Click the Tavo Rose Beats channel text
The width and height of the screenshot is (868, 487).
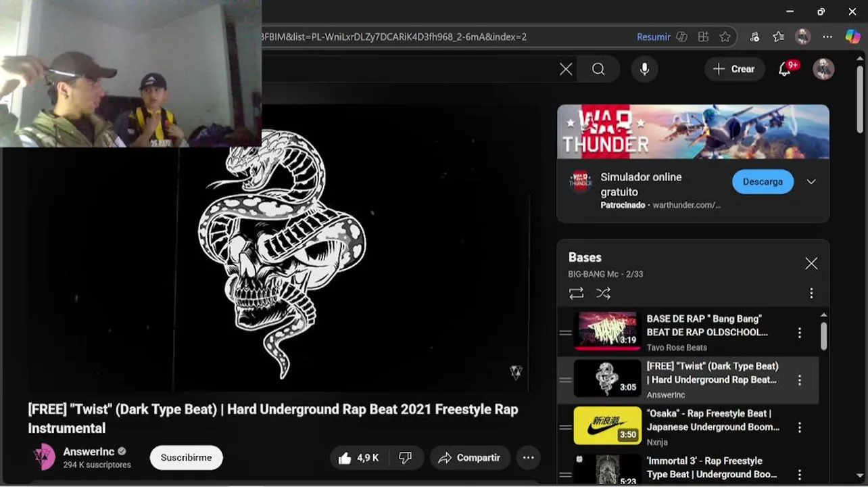point(677,348)
